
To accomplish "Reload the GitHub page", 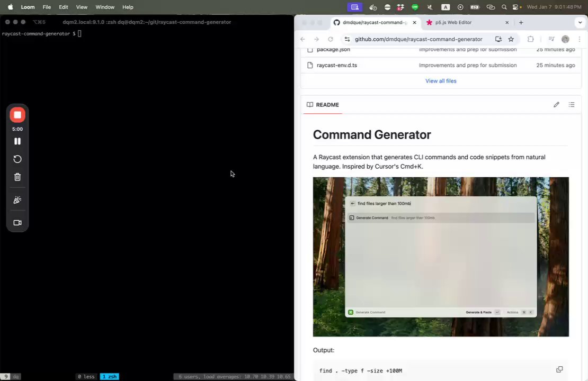I will (331, 39).
